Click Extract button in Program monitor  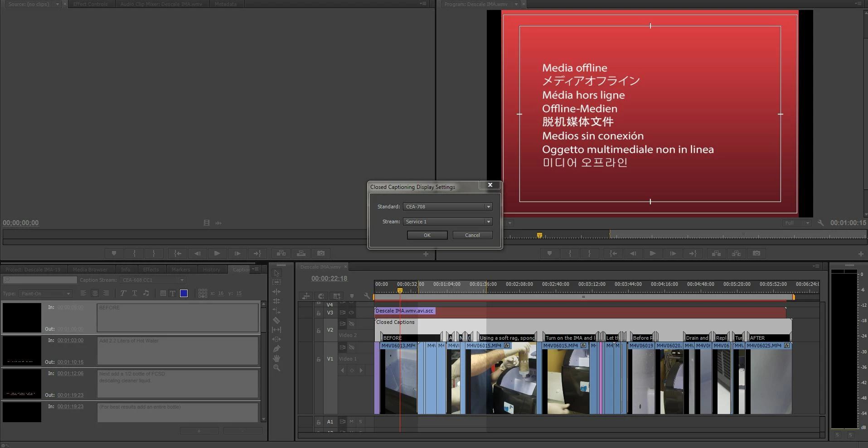click(x=736, y=253)
